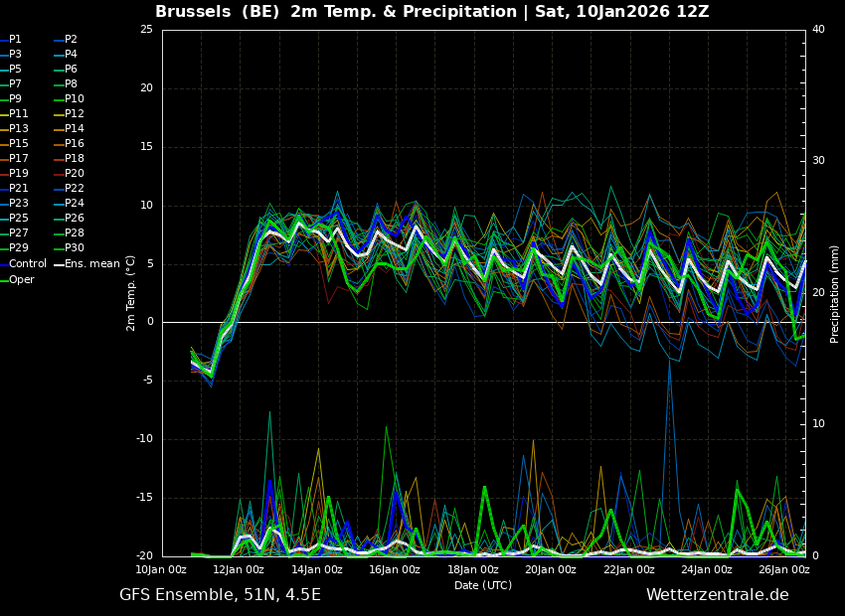Select the P6 legend label
Screen dimensions: 845x616
pos(72,69)
